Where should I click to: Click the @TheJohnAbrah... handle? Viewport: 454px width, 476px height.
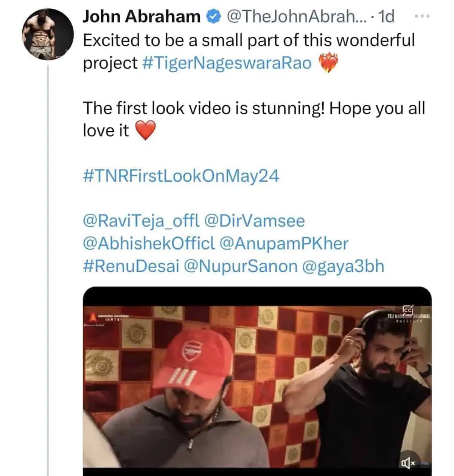(295, 17)
